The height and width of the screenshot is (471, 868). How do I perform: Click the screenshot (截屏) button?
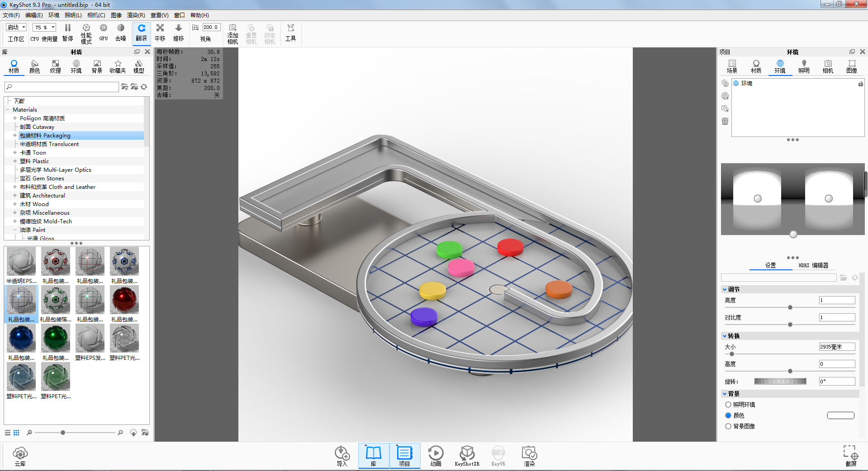[851, 456]
